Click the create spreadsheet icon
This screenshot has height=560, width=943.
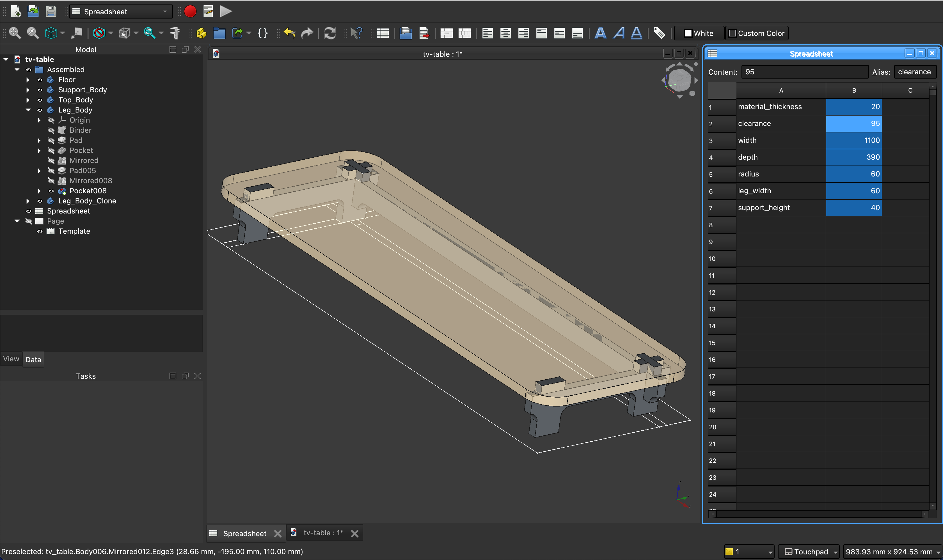tap(383, 33)
